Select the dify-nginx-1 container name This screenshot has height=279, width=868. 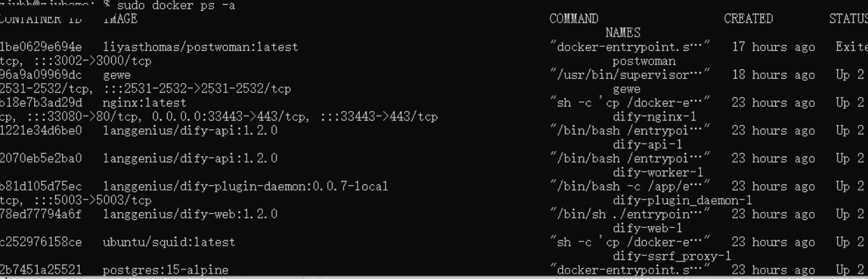[x=654, y=117]
